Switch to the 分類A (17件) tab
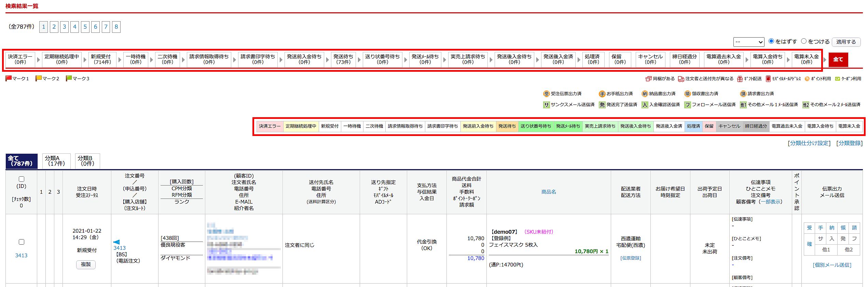868x287 pixels. pyautogui.click(x=56, y=161)
